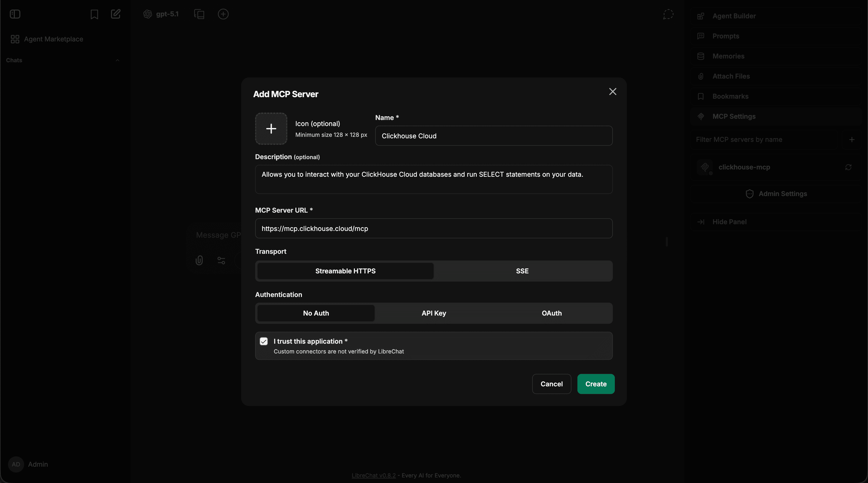Viewport: 868px width, 483px height.
Task: Add a new MCP server via the plus icon
Action: click(852, 139)
